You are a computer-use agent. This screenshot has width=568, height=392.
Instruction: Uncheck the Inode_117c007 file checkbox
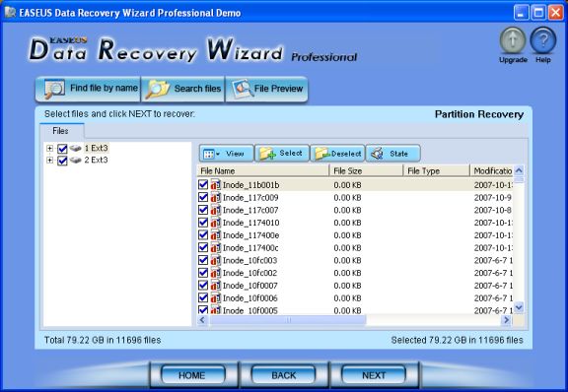tap(203, 210)
